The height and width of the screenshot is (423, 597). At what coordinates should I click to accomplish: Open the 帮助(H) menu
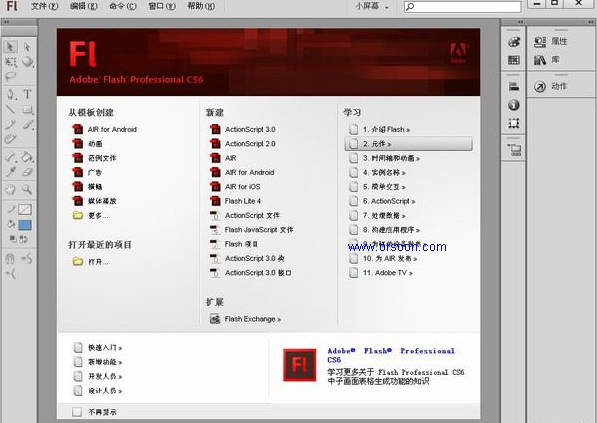[x=201, y=6]
